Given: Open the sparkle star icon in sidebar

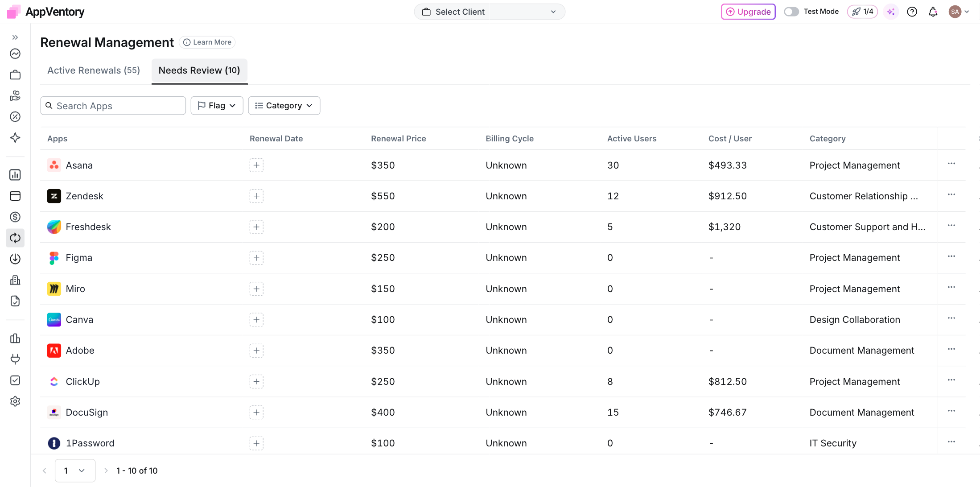Looking at the screenshot, I should coord(15,138).
